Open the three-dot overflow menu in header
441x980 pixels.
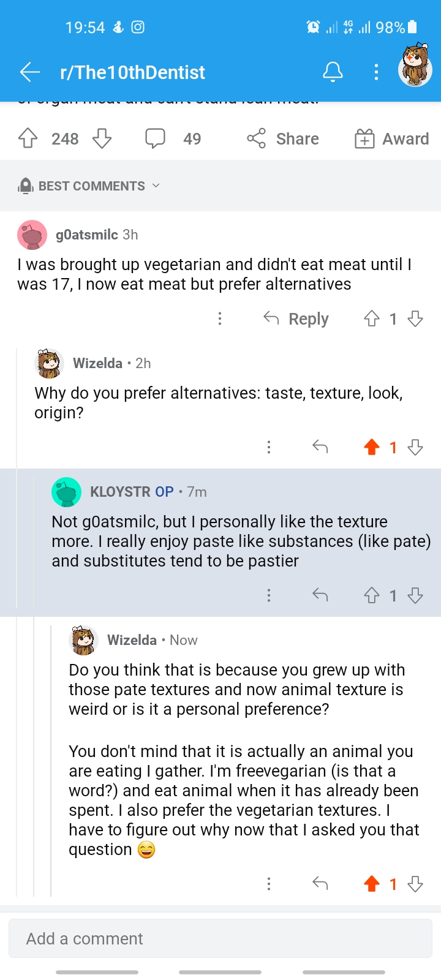(376, 72)
